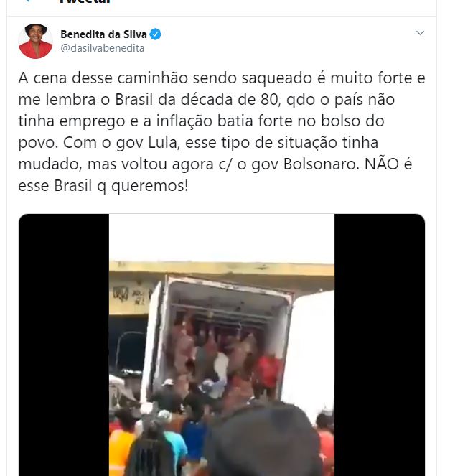Click the blue verified badge
The height and width of the screenshot is (476, 450).
click(x=155, y=34)
